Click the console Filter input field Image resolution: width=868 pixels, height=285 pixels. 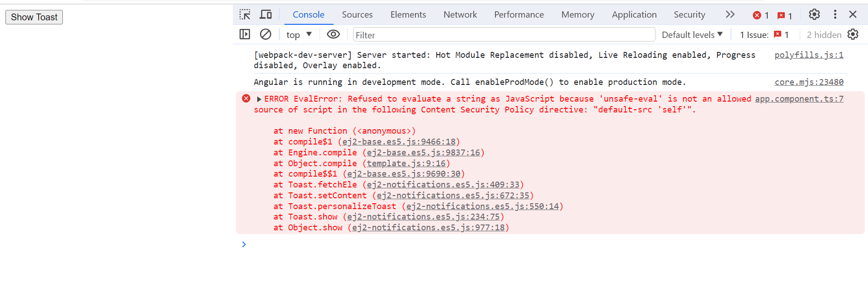point(504,35)
